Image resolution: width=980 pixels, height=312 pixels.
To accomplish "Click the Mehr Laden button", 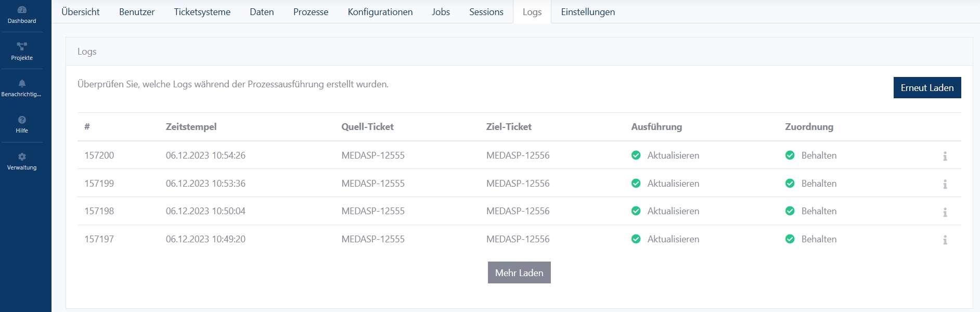I will pos(519,273).
